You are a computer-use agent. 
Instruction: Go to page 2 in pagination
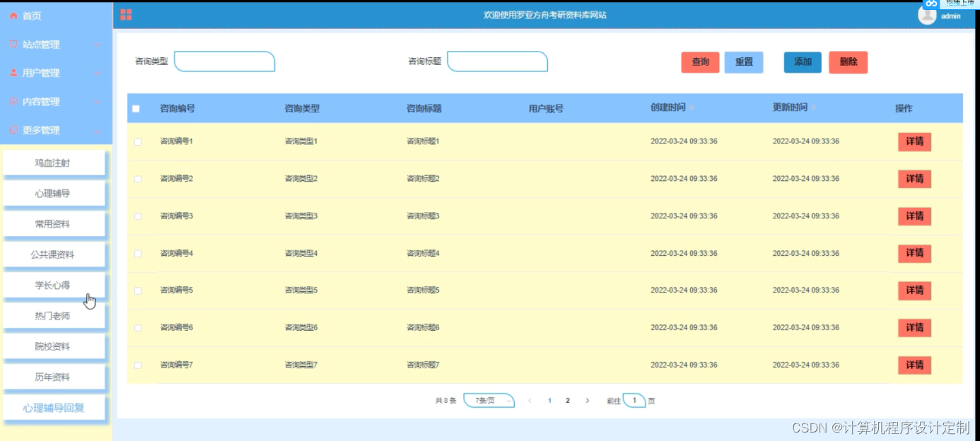pyautogui.click(x=567, y=401)
